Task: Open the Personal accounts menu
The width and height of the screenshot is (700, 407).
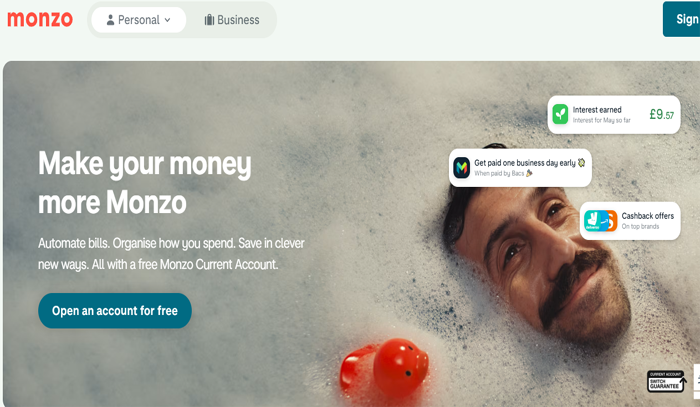Action: click(139, 20)
